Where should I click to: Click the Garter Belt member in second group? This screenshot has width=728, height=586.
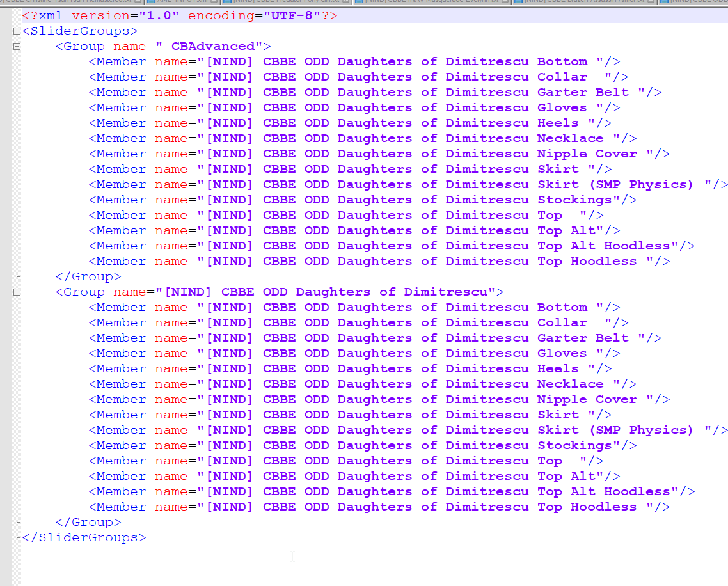click(x=375, y=338)
